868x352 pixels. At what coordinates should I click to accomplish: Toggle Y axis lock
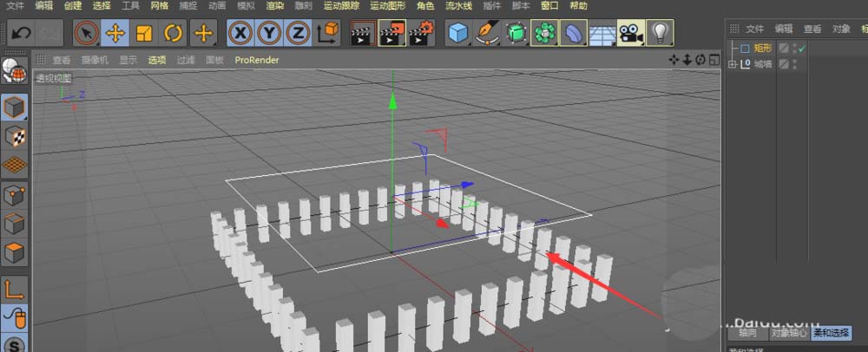pyautogui.click(x=269, y=34)
